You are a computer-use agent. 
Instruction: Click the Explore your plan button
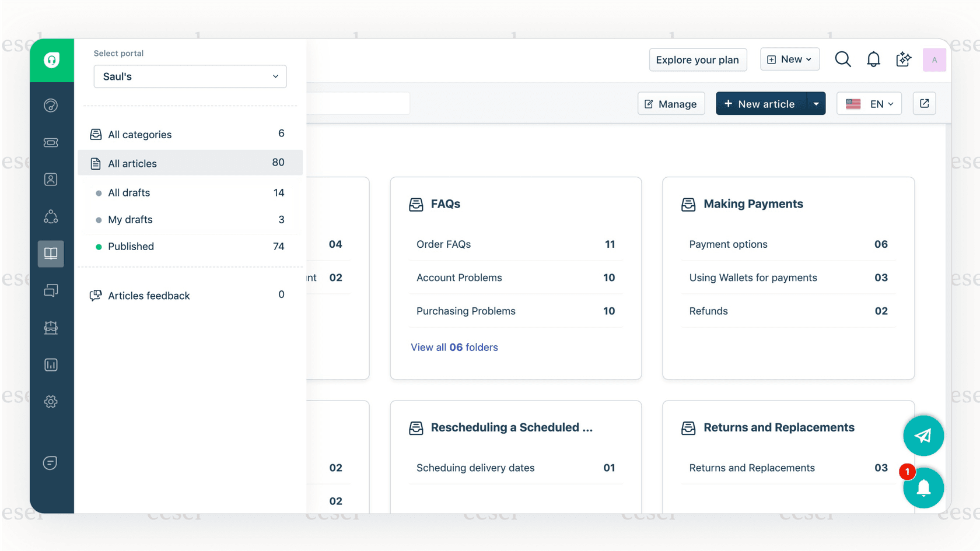click(x=698, y=59)
